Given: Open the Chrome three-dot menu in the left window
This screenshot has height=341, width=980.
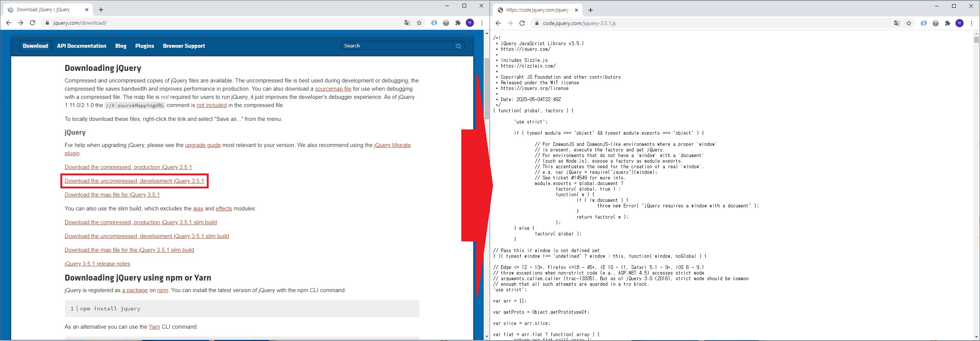Looking at the screenshot, I should pyautogui.click(x=482, y=23).
